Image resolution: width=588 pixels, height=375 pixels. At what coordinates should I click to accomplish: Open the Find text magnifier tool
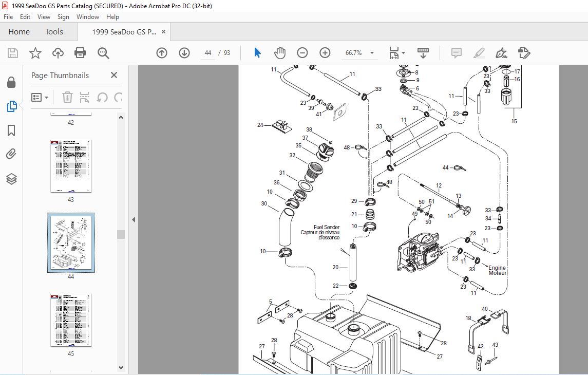[103, 53]
